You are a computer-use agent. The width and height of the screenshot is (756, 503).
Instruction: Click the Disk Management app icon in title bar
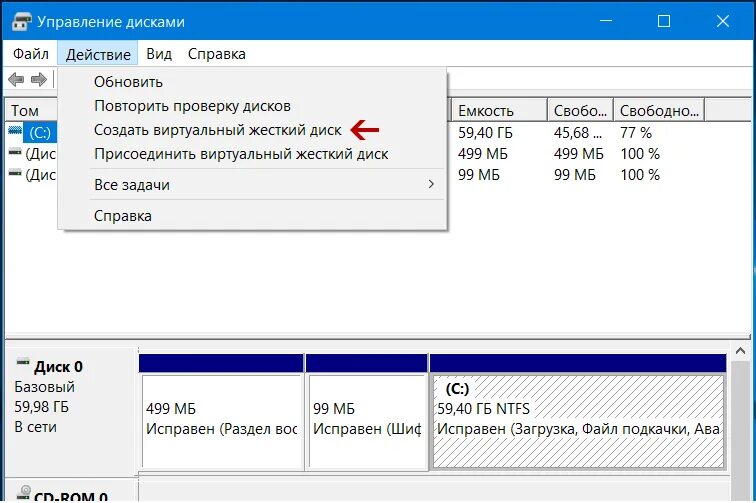tap(21, 22)
